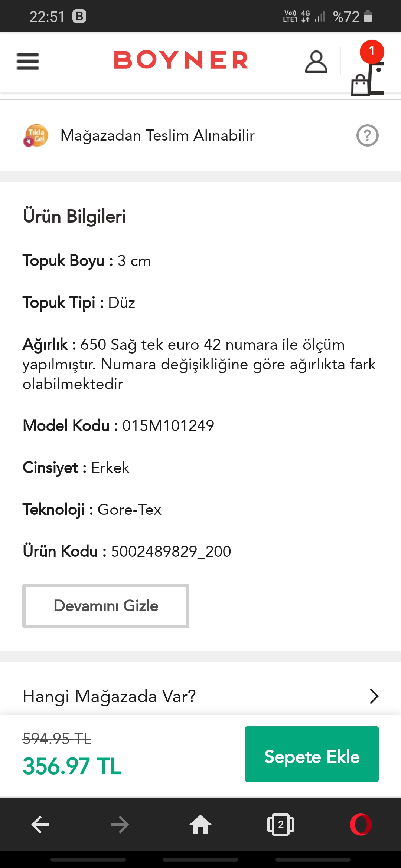Screen dimensions: 401x868
Task: Open the help question mark icon
Action: (x=367, y=136)
